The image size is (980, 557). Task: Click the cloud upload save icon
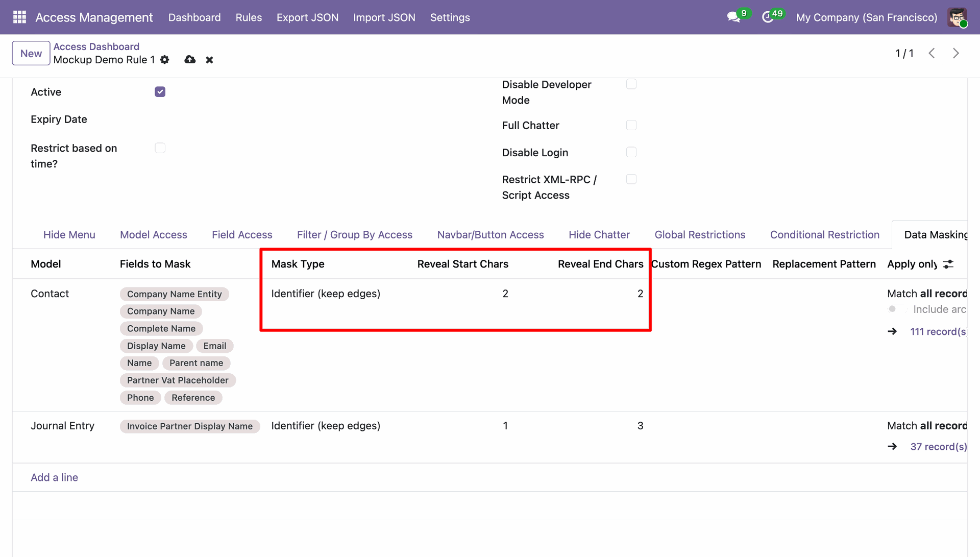[x=190, y=60]
